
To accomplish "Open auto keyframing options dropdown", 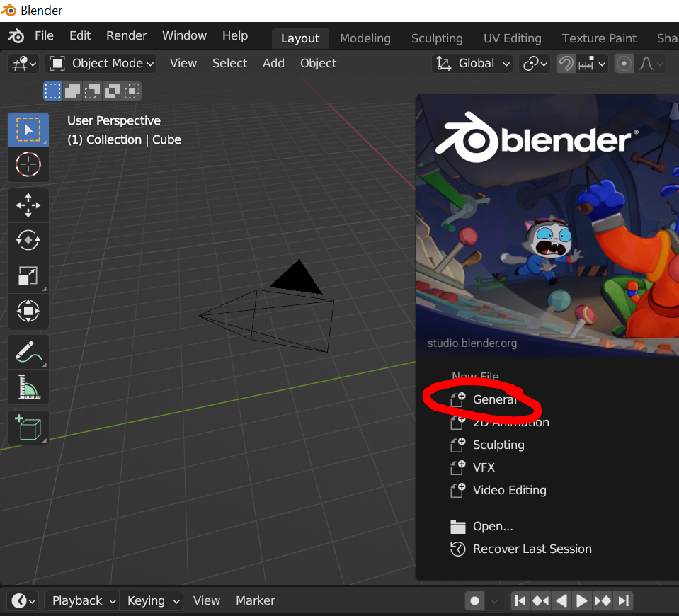I will [494, 601].
